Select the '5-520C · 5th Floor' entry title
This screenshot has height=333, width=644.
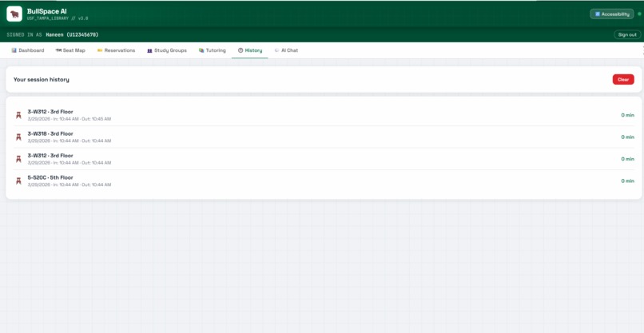coord(50,178)
